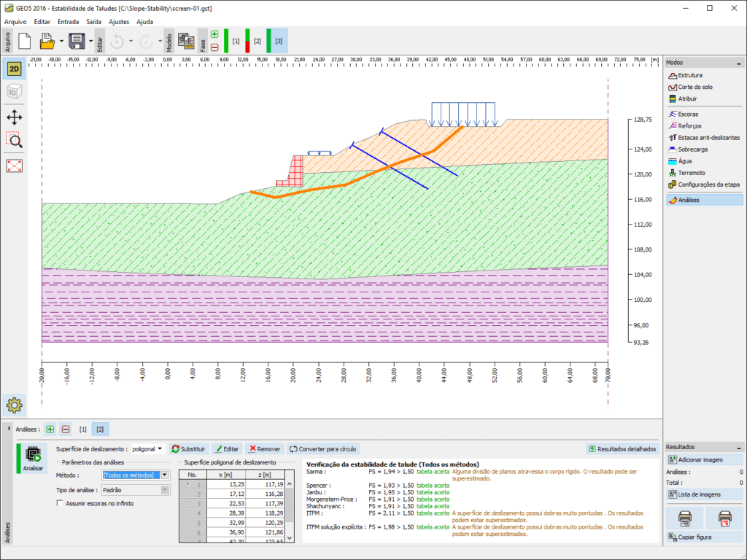Run the Analisar button

tap(33, 459)
